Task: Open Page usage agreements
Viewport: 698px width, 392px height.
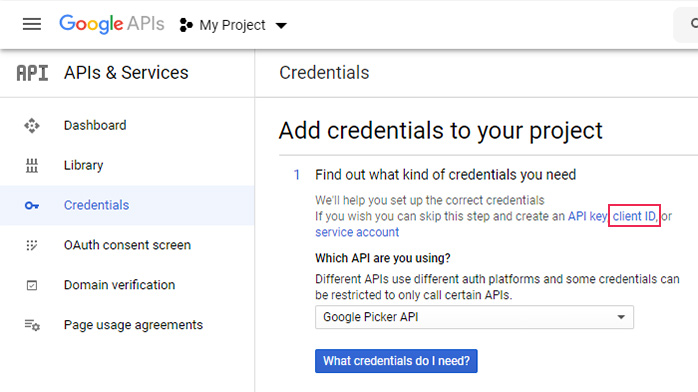Action: [x=127, y=325]
